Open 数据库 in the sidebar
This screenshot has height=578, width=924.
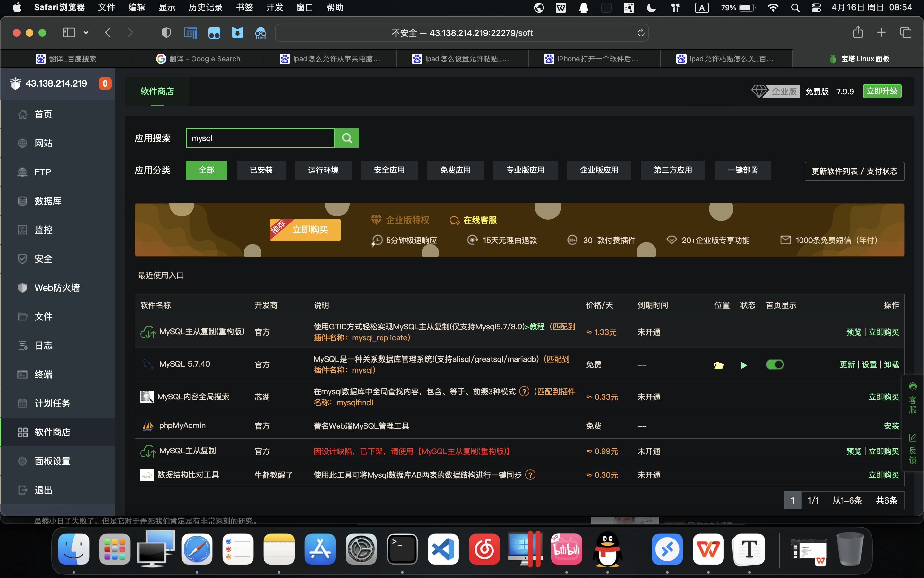(x=58, y=201)
